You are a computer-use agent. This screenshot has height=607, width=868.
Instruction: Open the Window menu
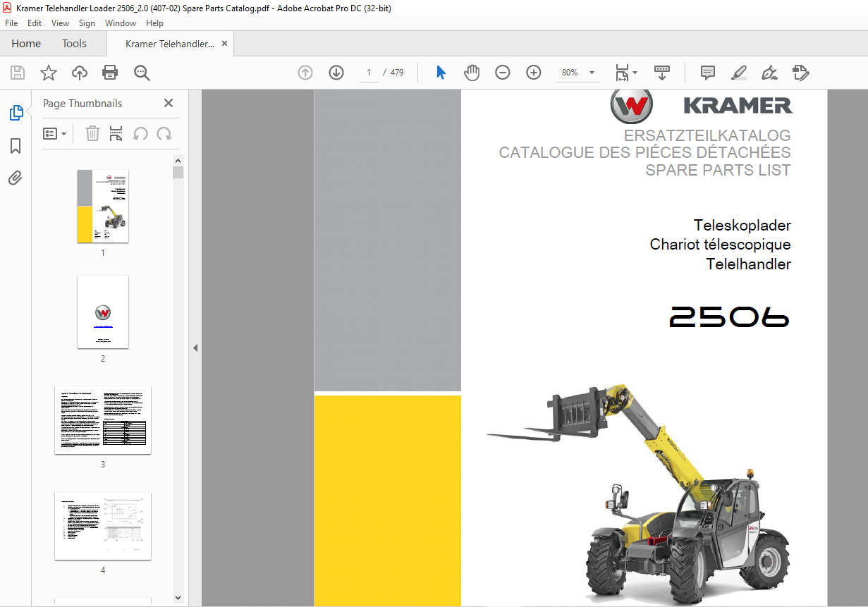click(121, 23)
